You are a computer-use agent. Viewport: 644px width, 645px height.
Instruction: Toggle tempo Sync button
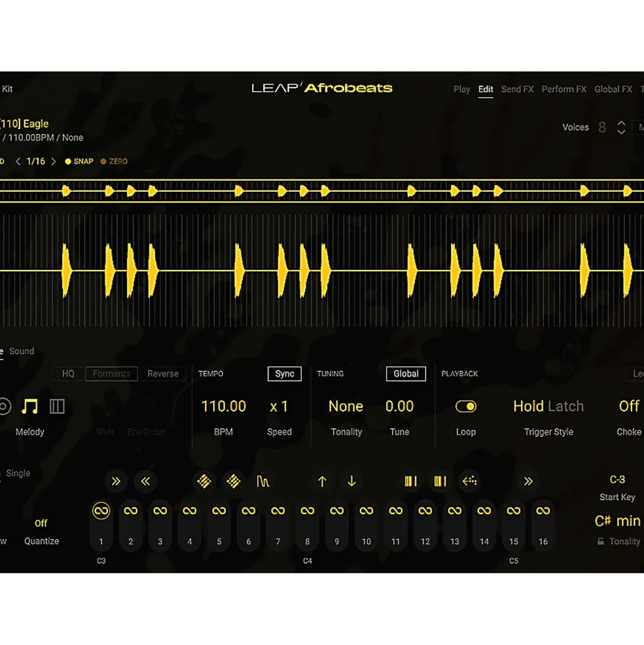pos(285,373)
